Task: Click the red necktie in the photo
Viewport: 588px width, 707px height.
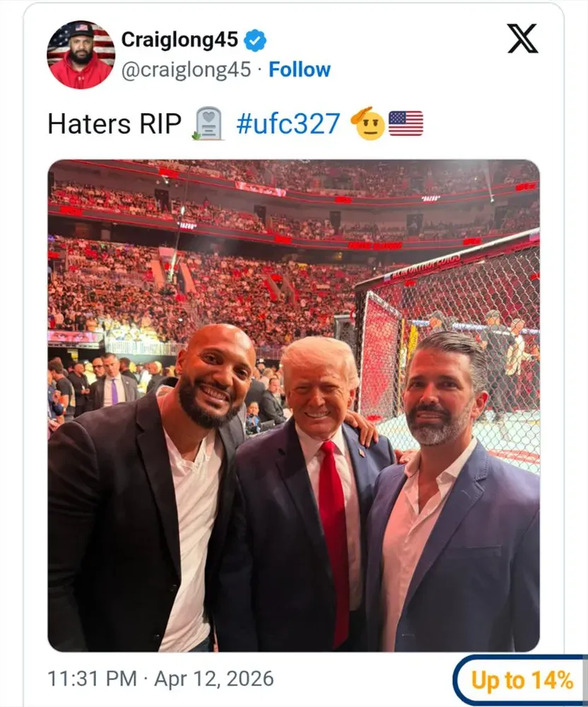Action: click(x=335, y=541)
